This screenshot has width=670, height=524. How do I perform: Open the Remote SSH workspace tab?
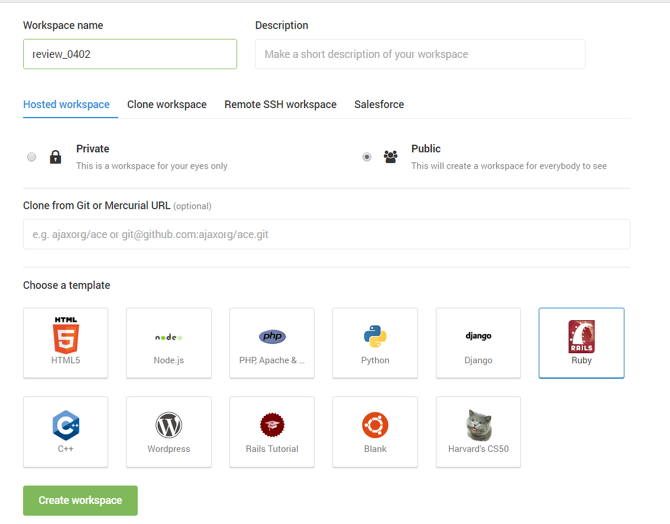click(280, 104)
